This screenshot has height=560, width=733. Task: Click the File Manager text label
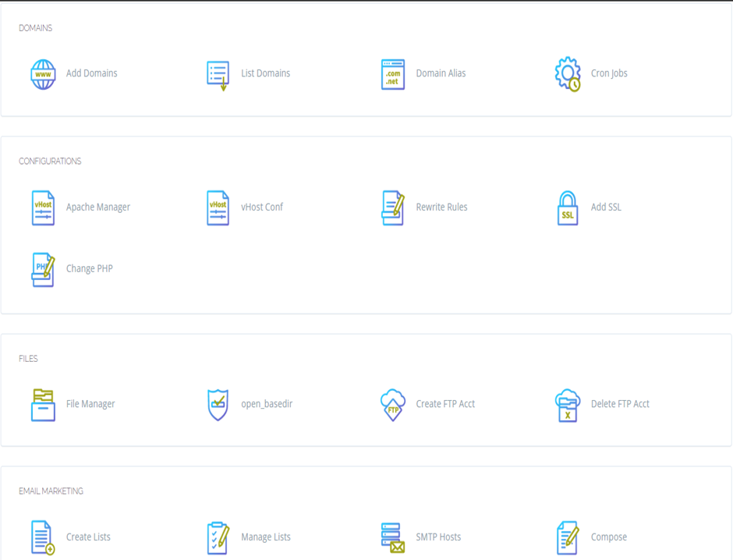point(90,404)
